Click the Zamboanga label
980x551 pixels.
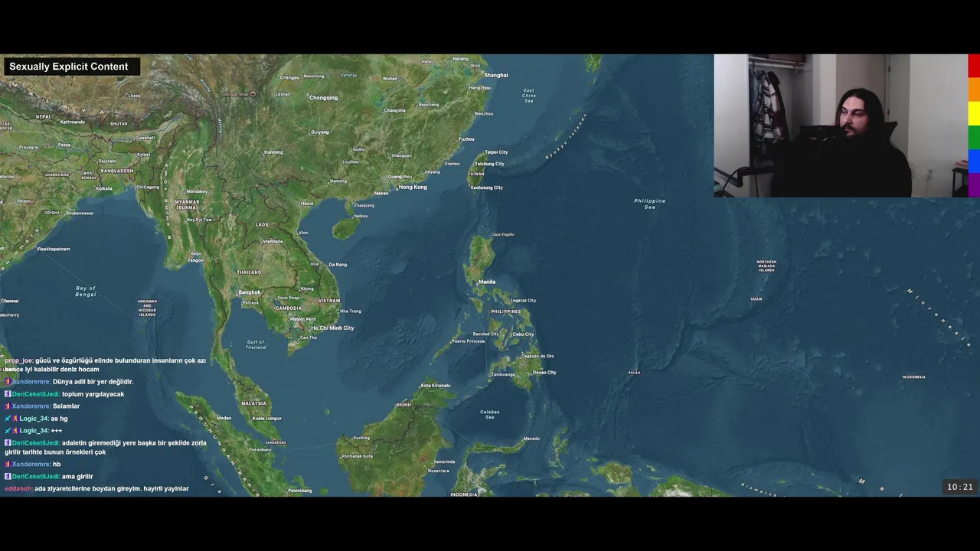(503, 375)
